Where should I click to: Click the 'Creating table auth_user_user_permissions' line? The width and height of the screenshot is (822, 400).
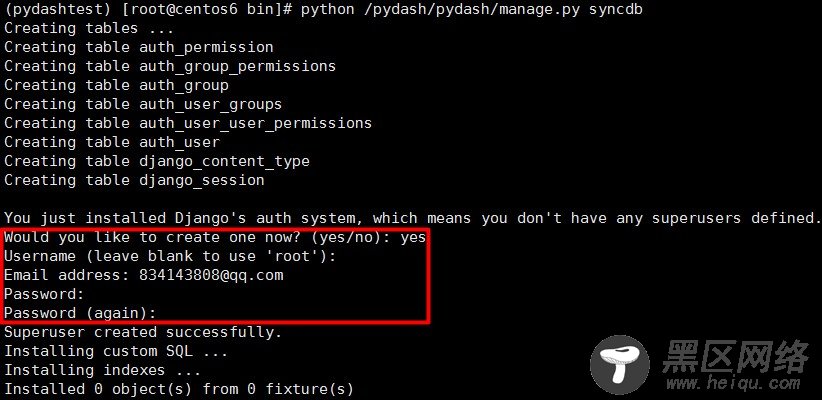click(x=188, y=123)
